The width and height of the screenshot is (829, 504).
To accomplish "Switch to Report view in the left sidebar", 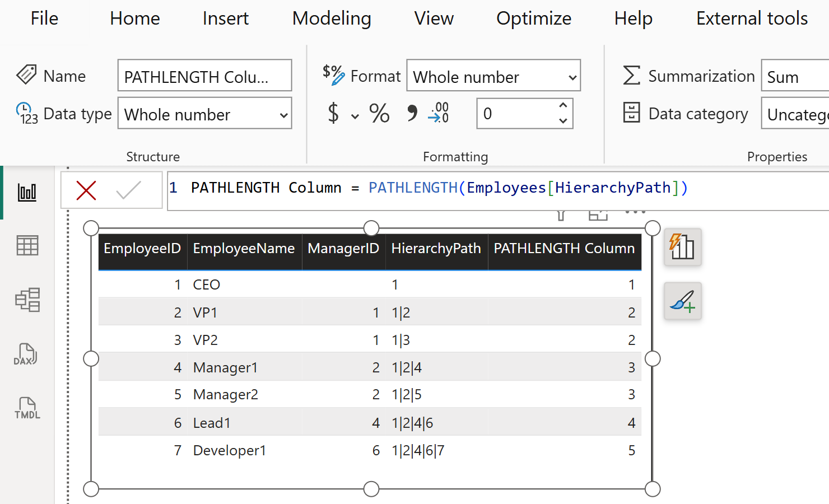I will [27, 192].
